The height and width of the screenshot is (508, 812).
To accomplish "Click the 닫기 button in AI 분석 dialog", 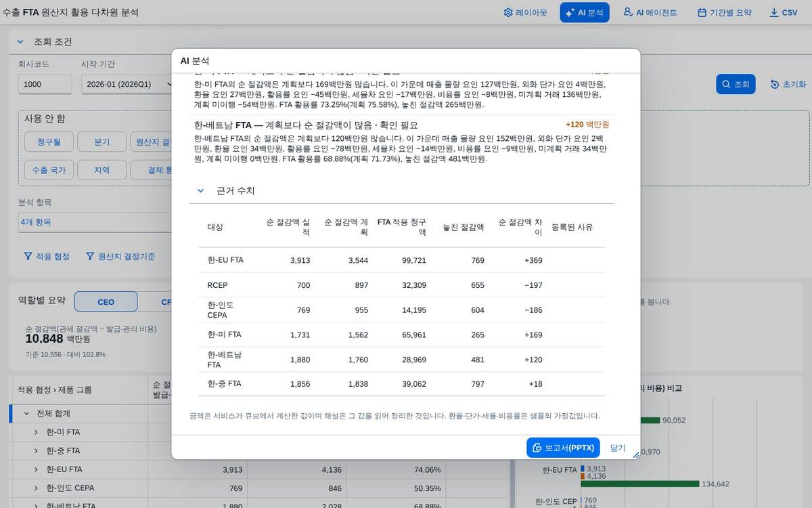I will click(x=618, y=448).
